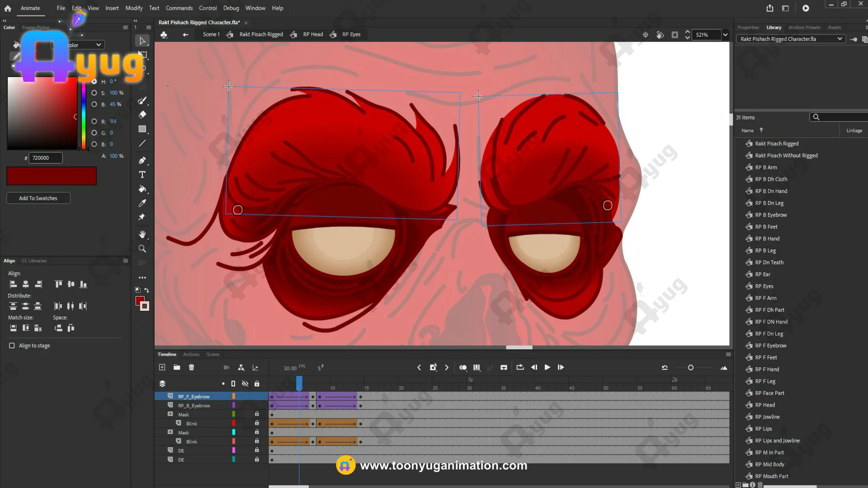868x488 pixels.
Task: Open the stage zoom percentage dropdown
Action: point(725,35)
